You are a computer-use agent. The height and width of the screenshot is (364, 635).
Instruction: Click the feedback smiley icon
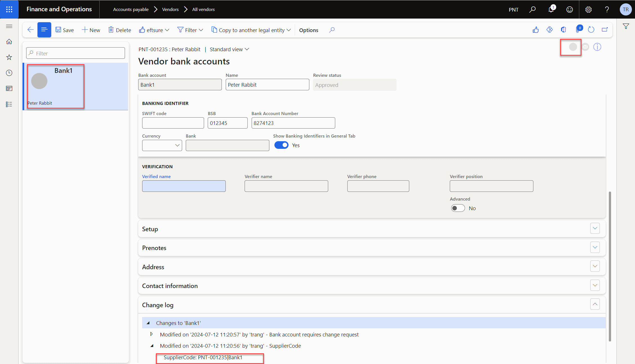click(x=570, y=9)
